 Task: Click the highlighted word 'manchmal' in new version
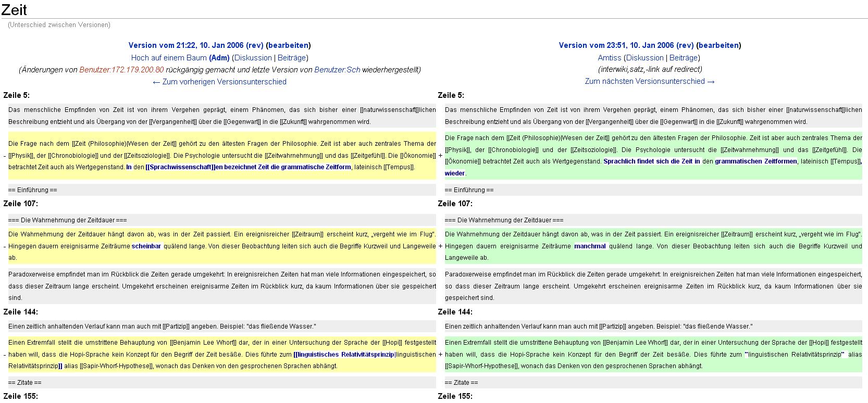[x=590, y=246]
